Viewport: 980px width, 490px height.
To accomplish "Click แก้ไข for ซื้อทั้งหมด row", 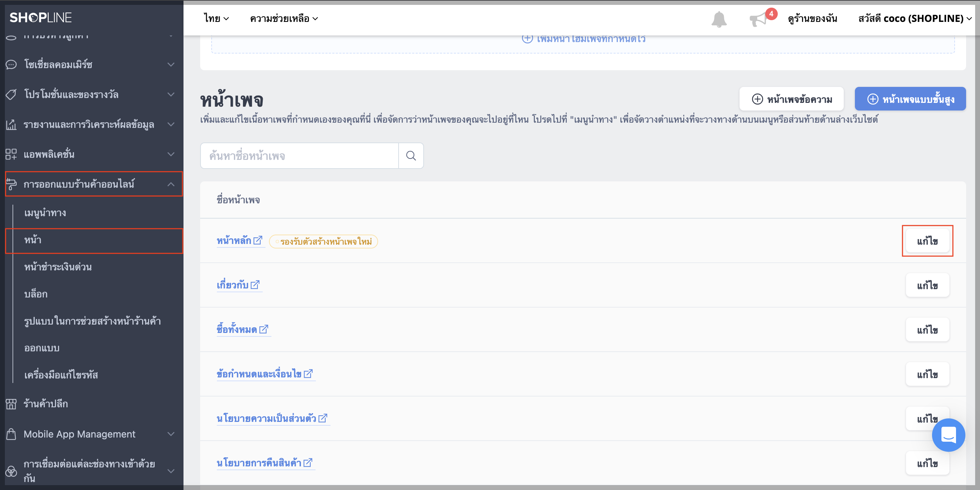I will coord(928,330).
